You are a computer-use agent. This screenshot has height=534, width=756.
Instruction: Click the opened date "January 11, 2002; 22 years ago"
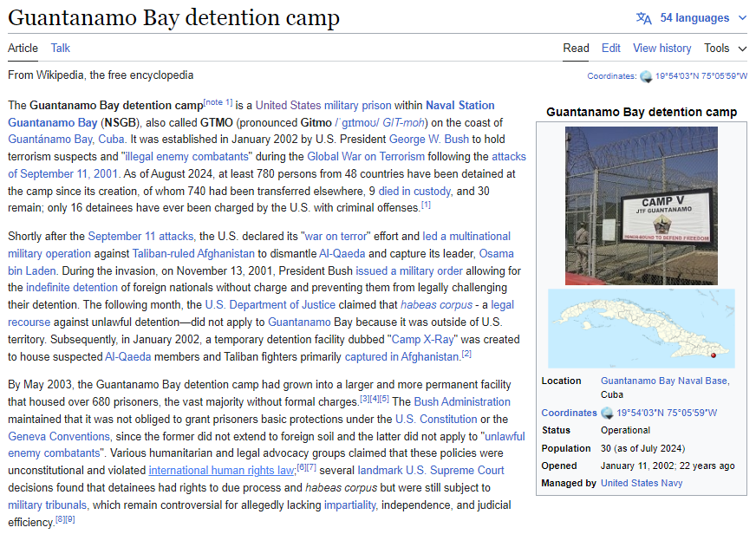coord(668,466)
